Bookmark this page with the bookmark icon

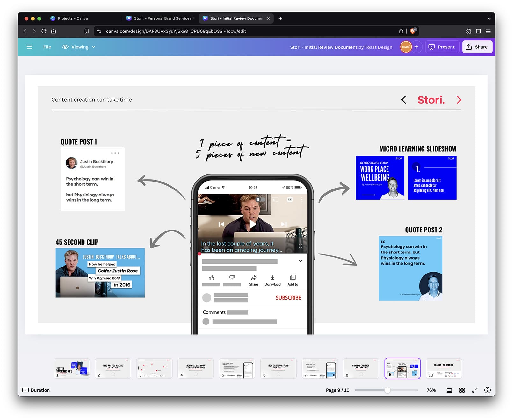tap(86, 31)
